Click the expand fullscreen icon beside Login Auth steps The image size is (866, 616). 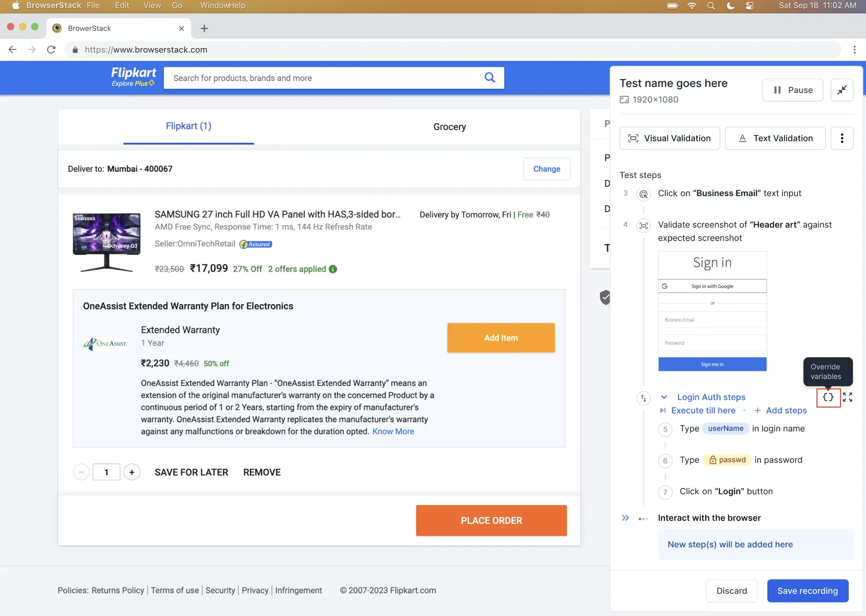pyautogui.click(x=847, y=397)
